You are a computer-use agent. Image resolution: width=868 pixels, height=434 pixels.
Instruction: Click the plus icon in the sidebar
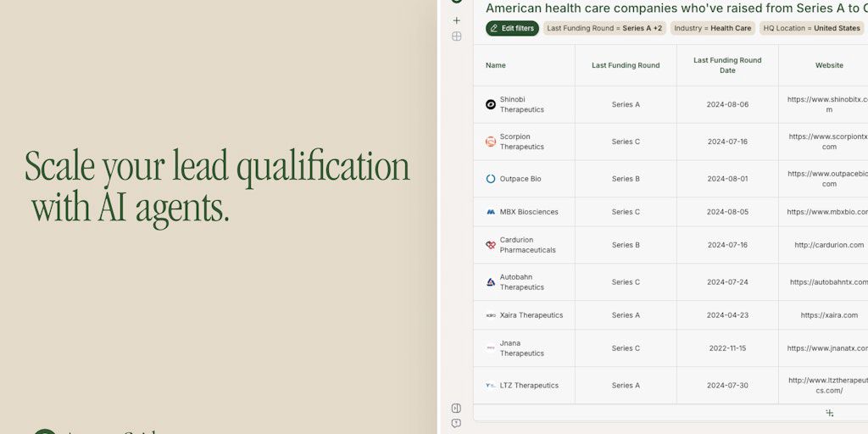click(x=457, y=20)
